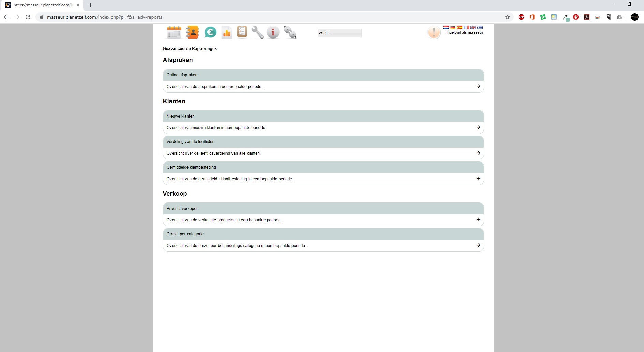
Task: Open the masseur user account link
Action: click(475, 33)
